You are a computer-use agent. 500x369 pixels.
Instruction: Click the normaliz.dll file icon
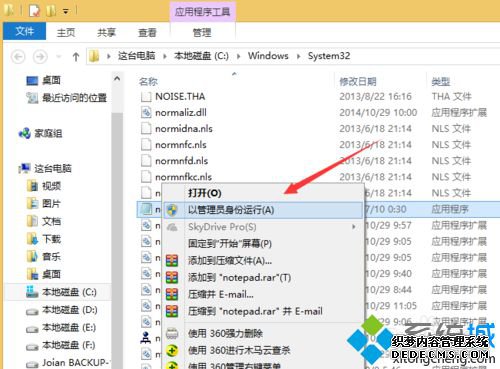pos(146,113)
